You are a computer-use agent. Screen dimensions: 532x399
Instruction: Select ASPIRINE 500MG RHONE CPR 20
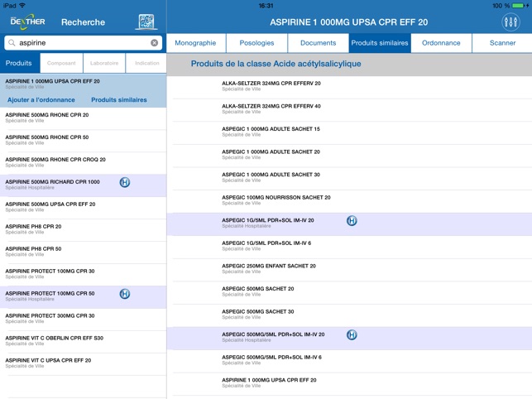coord(83,118)
